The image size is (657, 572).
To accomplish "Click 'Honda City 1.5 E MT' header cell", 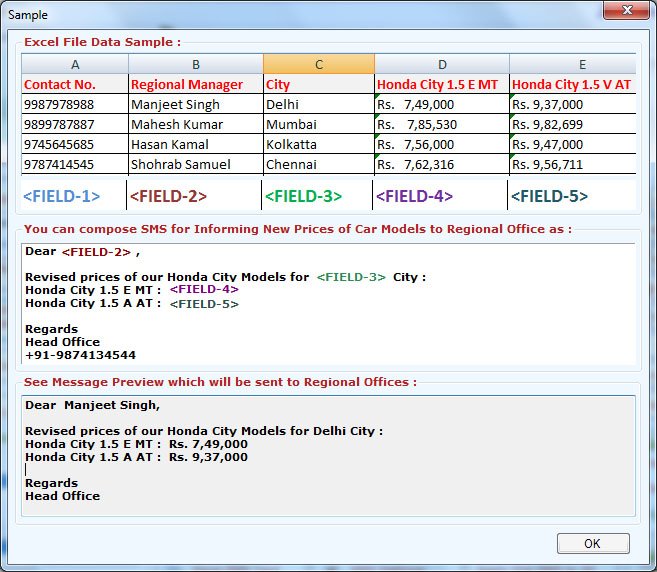I will [x=442, y=84].
